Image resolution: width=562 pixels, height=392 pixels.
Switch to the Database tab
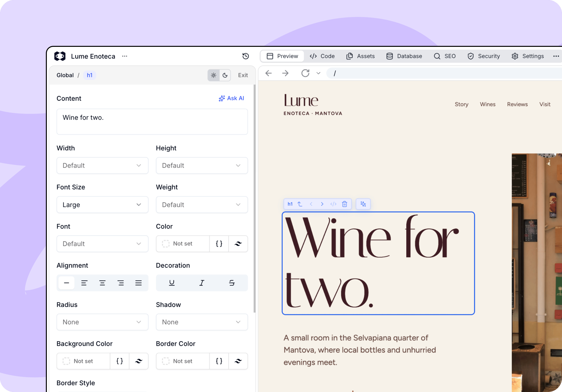(x=404, y=56)
